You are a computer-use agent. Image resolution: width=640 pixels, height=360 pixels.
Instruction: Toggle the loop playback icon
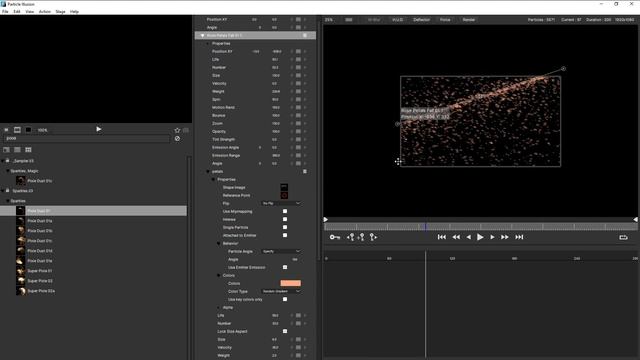pos(623,237)
